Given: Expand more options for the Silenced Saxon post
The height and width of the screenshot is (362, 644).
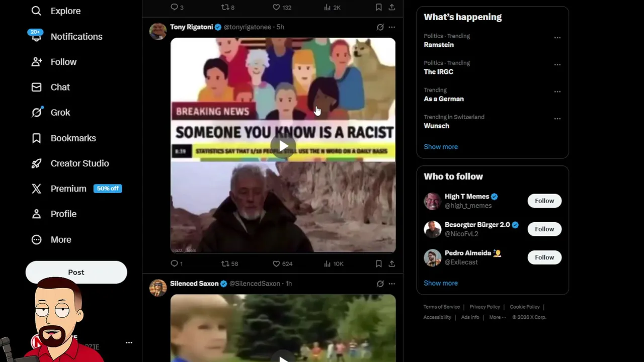Looking at the screenshot, I should pyautogui.click(x=391, y=284).
